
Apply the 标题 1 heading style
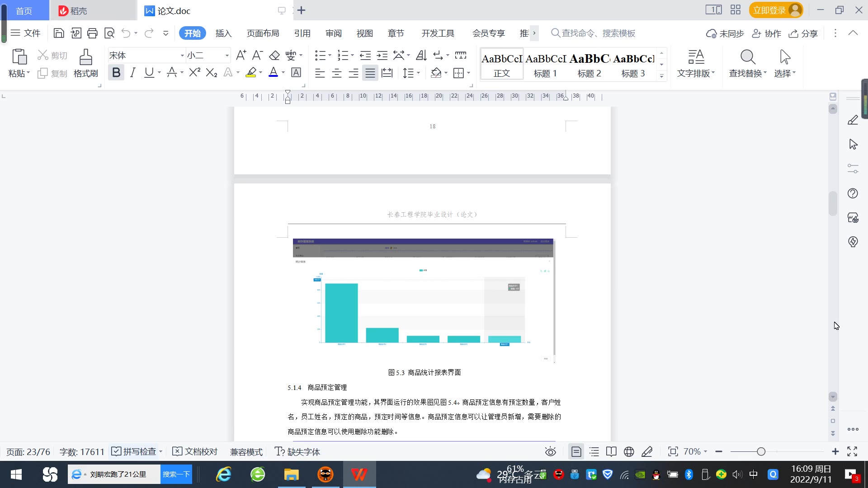pyautogui.click(x=545, y=64)
